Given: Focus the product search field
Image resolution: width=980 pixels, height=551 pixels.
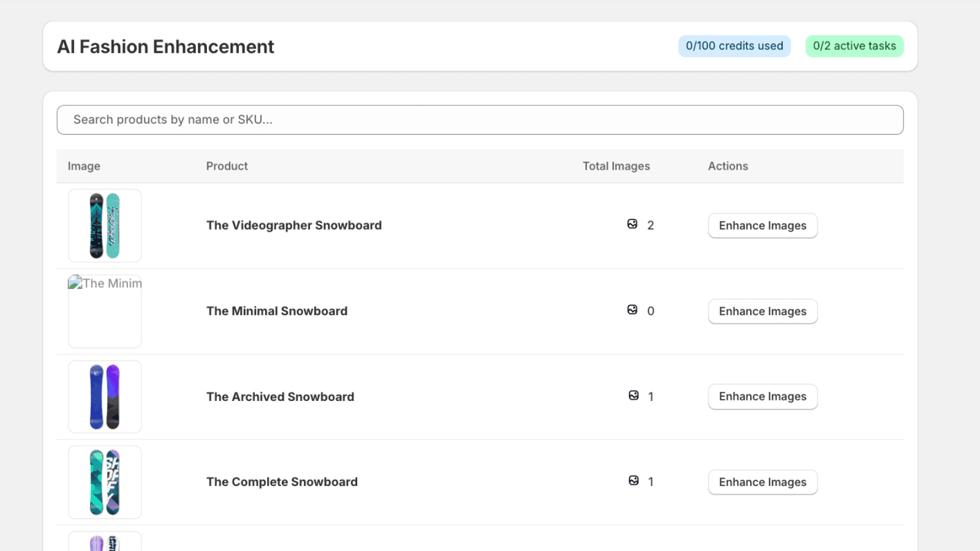Looking at the screenshot, I should point(480,120).
